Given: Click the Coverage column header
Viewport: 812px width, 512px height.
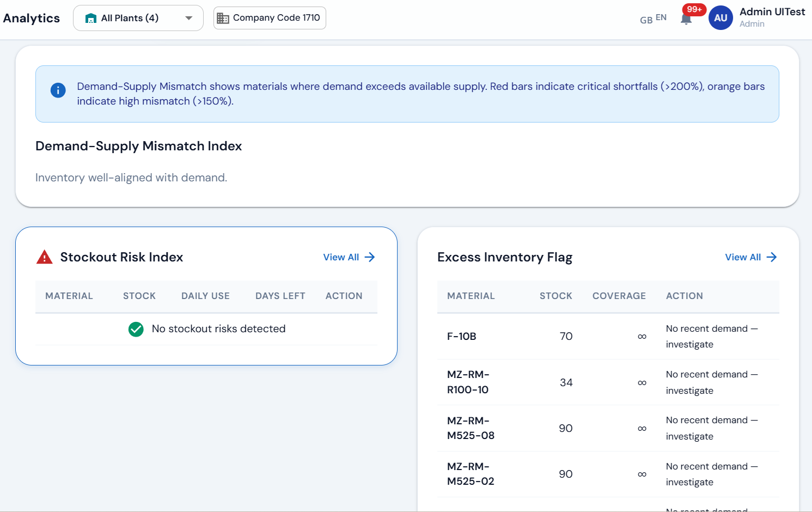Looking at the screenshot, I should pos(619,296).
